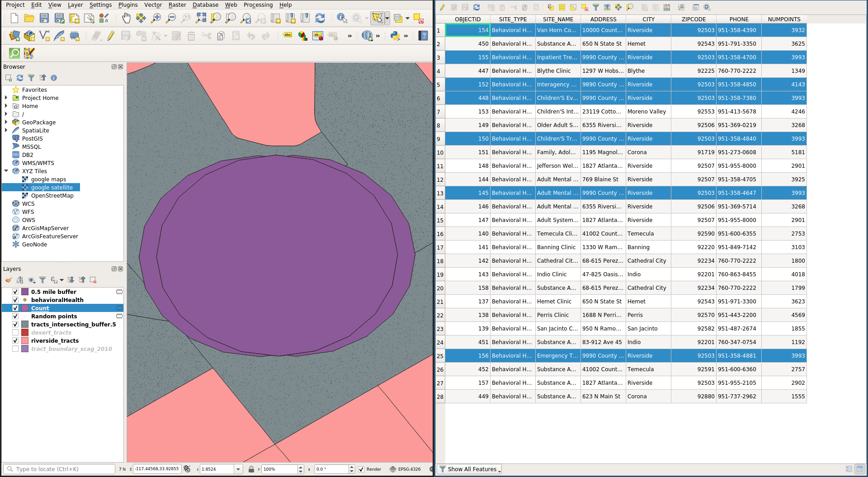This screenshot has width=868, height=477.
Task: Open the field calculator in attribute table
Action: pyautogui.click(x=666, y=7)
